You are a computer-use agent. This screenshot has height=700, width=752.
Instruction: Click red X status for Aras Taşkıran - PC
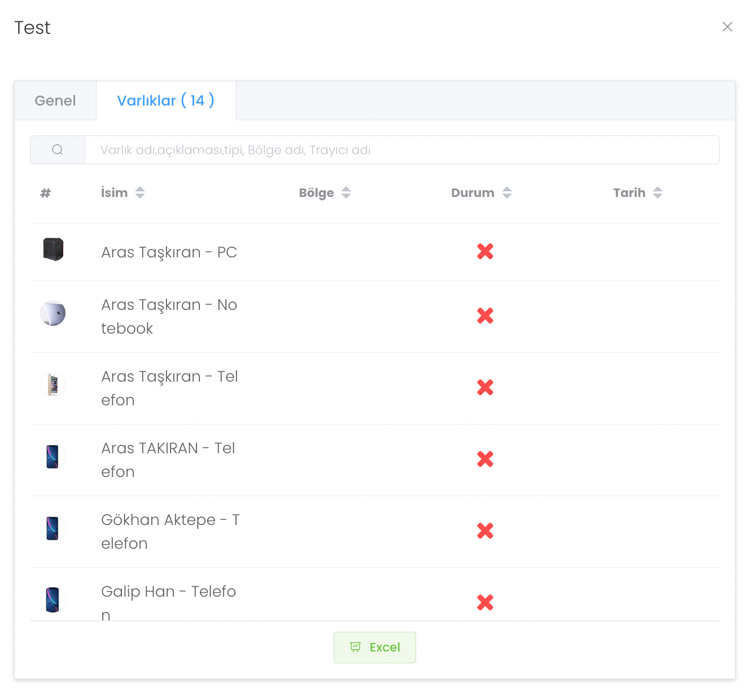pos(485,251)
